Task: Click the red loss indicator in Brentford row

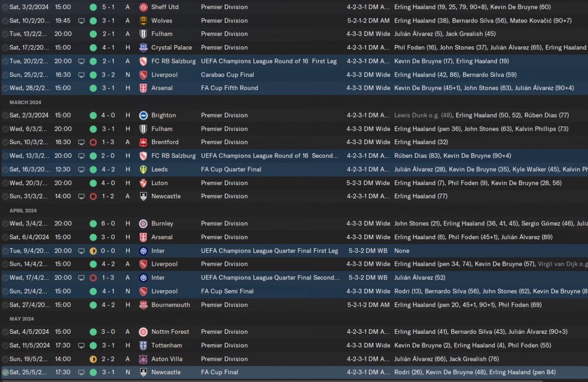Action: [93, 142]
